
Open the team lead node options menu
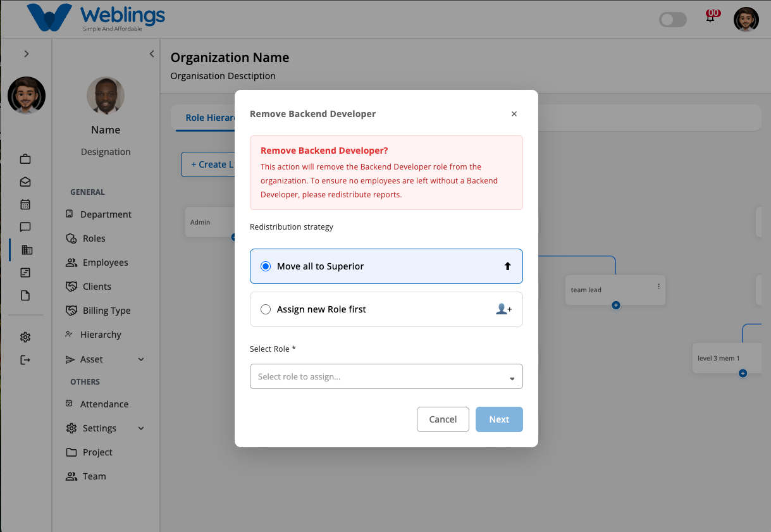point(658,286)
